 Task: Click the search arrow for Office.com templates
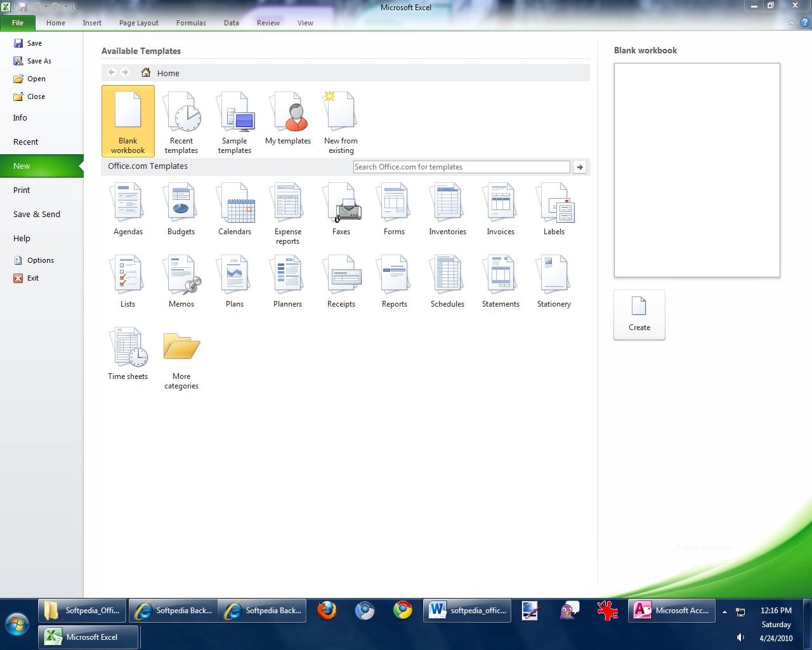[x=579, y=167]
